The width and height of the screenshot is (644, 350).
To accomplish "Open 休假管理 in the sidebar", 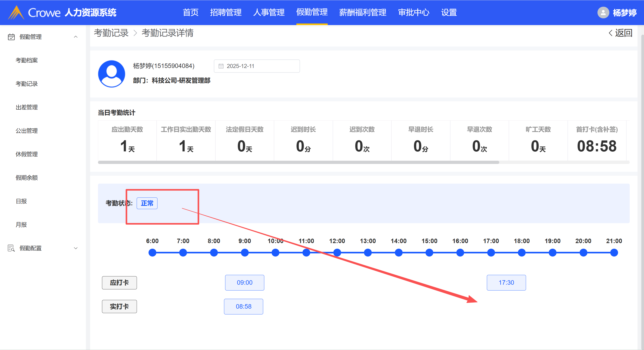I will point(26,154).
